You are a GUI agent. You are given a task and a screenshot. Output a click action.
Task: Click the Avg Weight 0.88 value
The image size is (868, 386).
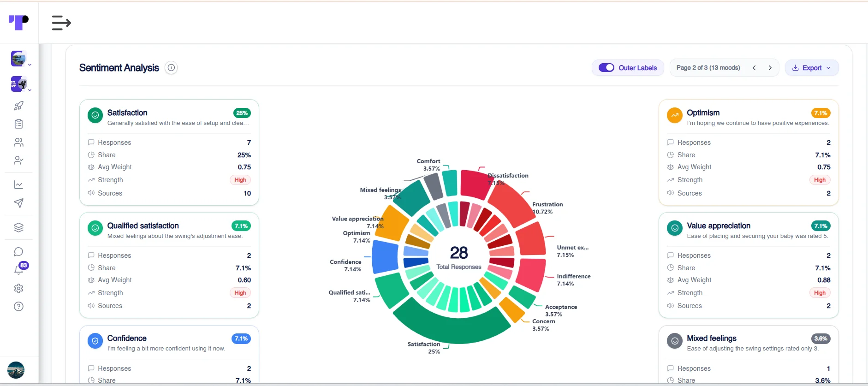(824, 280)
